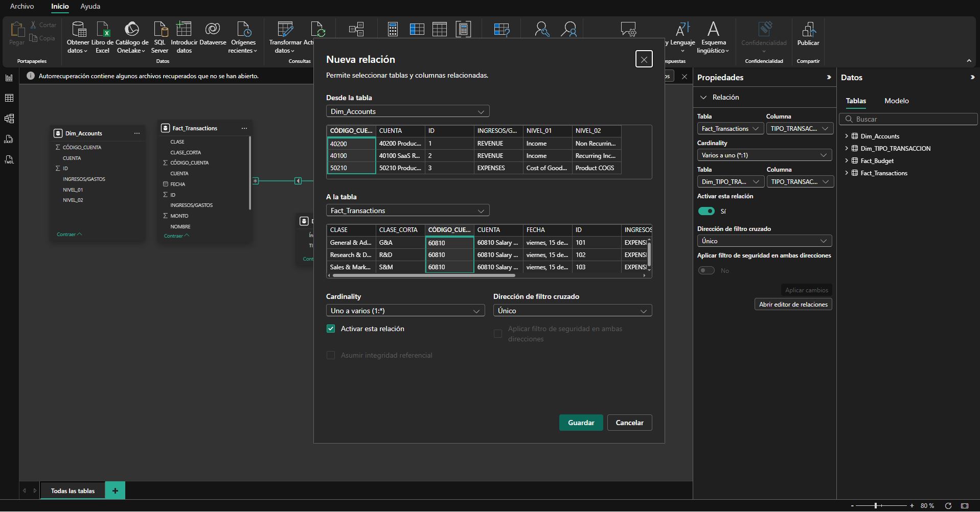Toggle Activar esta relación checkbox in dialog
The height and width of the screenshot is (512, 980).
click(331, 329)
